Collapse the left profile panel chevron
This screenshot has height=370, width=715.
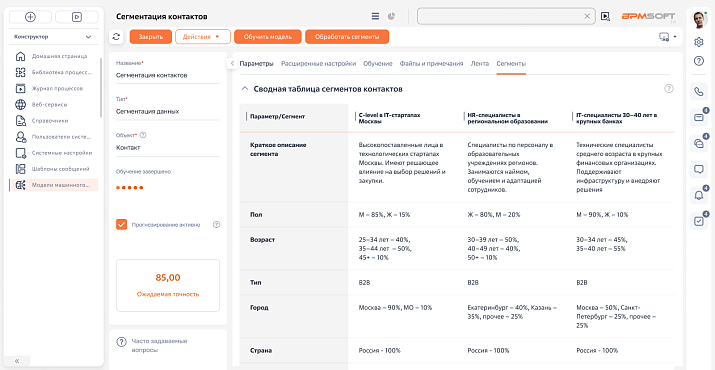(232, 64)
